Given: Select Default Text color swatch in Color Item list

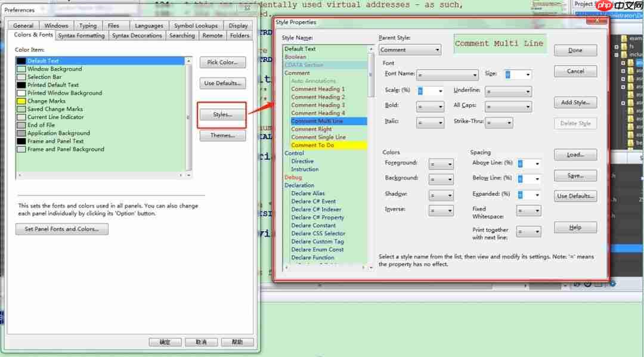Looking at the screenshot, I should click(x=21, y=61).
